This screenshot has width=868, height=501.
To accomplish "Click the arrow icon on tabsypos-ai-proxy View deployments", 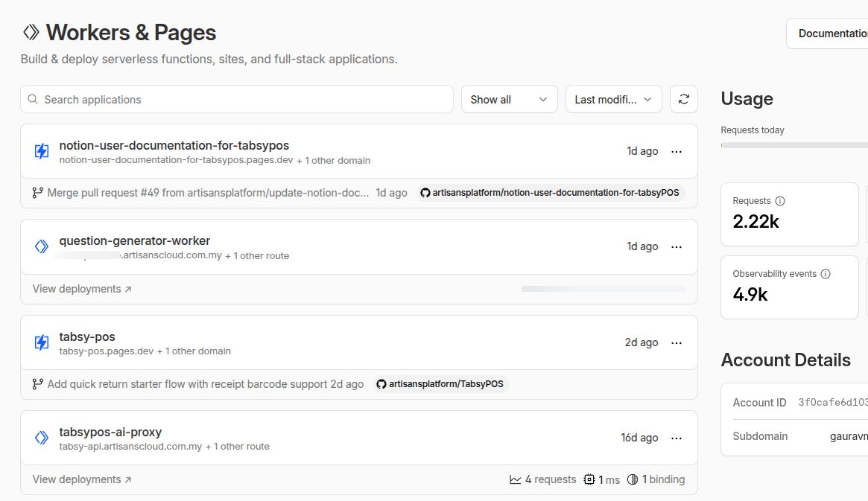I will point(128,480).
